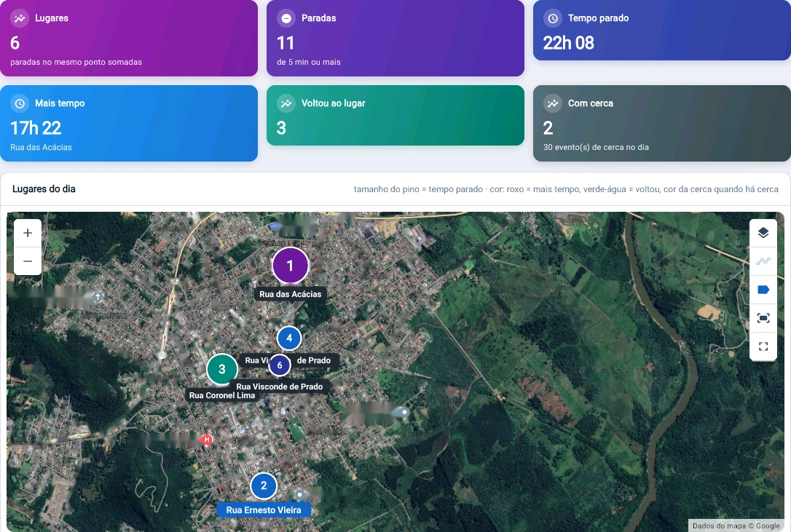
Task: Click the clock icon on the Mais tempo card
Action: [20, 103]
